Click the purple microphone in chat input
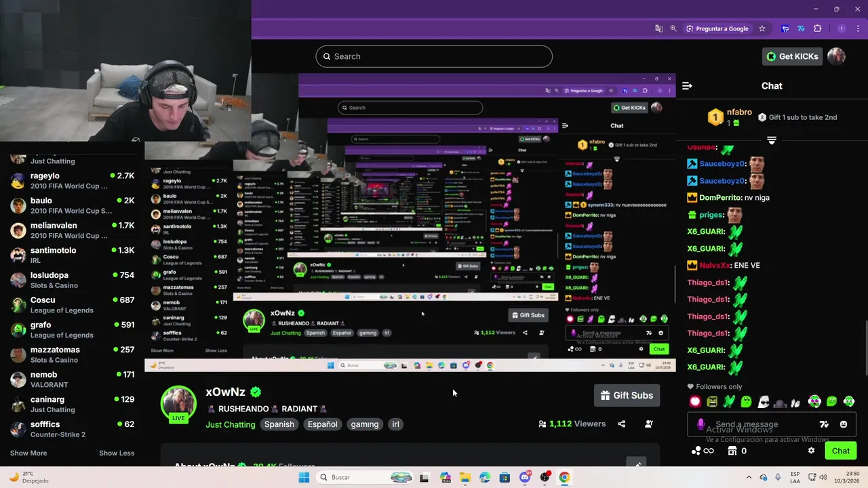Screen dimensions: 868x488 coord(701,424)
